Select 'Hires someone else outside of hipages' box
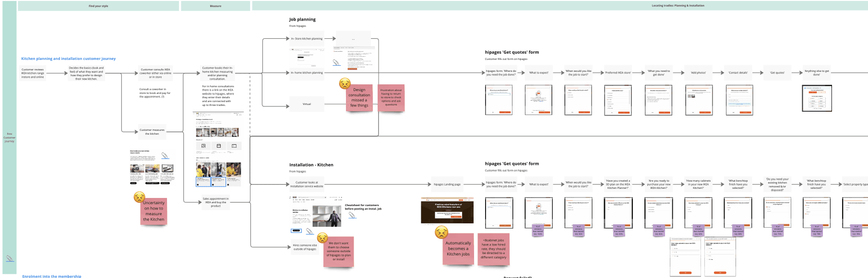The image size is (868, 278). 305,247
